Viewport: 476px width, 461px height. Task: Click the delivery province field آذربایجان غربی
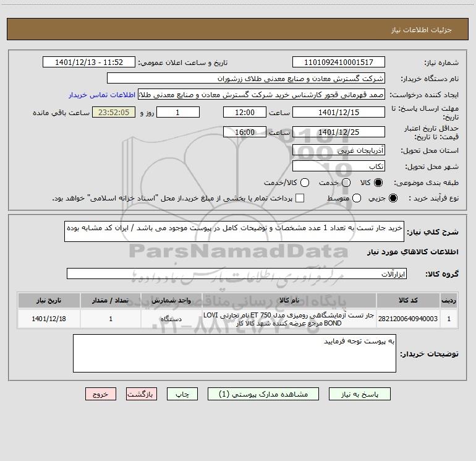point(339,150)
